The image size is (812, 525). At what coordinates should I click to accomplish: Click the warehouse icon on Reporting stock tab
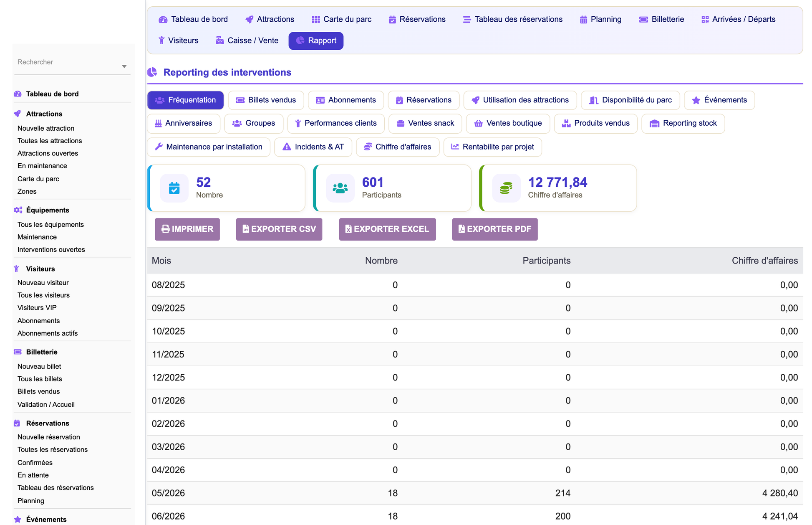tap(654, 124)
